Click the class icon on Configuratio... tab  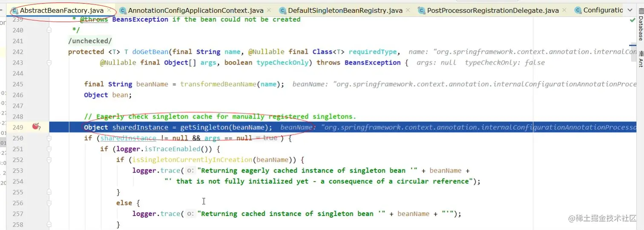pos(578,10)
